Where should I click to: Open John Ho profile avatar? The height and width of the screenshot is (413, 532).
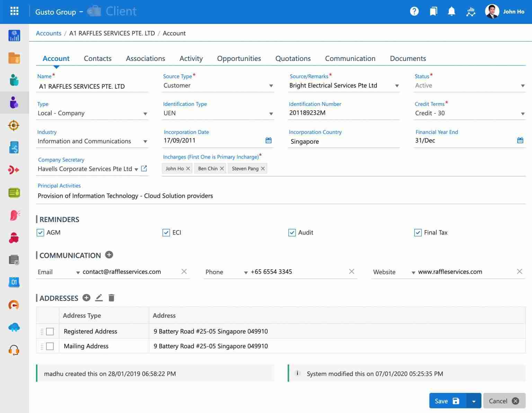click(492, 11)
